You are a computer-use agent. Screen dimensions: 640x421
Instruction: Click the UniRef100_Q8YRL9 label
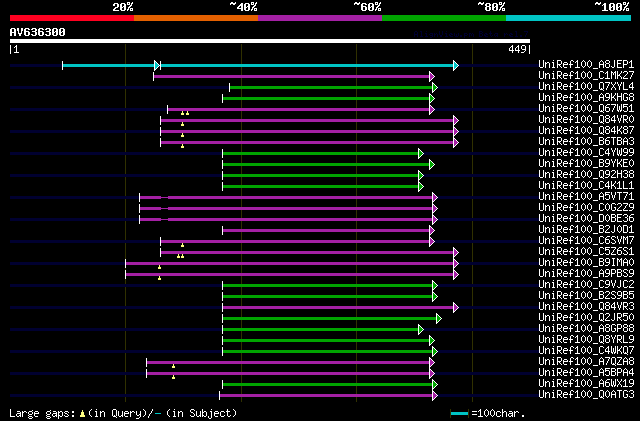pyautogui.click(x=586, y=340)
